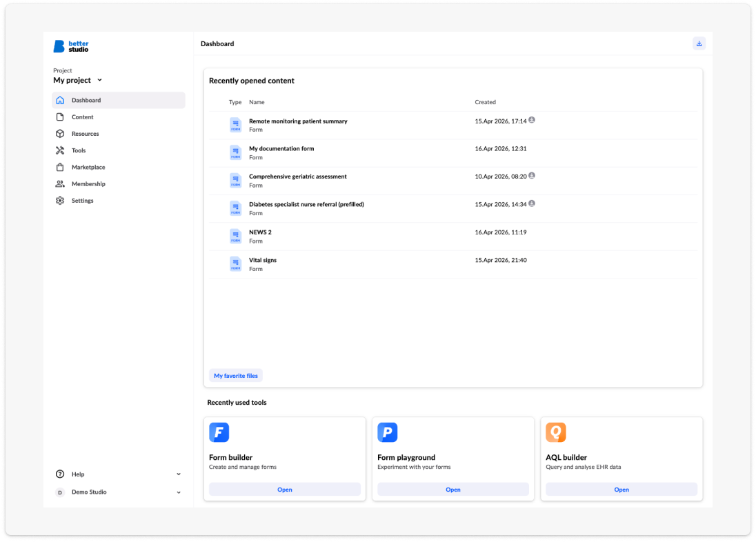Open Settings in sidebar

click(x=119, y=201)
